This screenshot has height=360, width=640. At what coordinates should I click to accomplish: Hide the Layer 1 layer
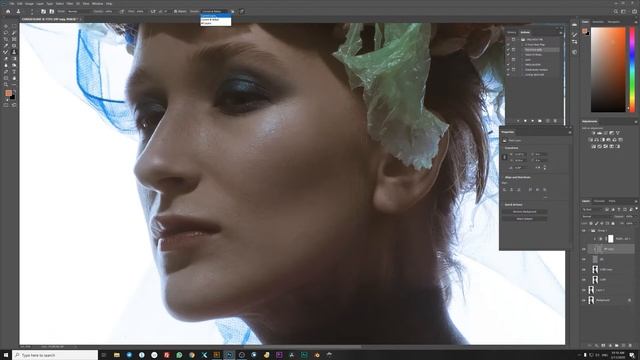click(584, 290)
